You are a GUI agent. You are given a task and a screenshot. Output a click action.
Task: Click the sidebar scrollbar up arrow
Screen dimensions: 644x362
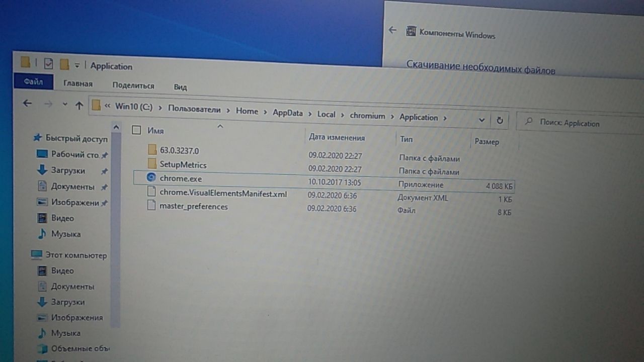pyautogui.click(x=116, y=128)
